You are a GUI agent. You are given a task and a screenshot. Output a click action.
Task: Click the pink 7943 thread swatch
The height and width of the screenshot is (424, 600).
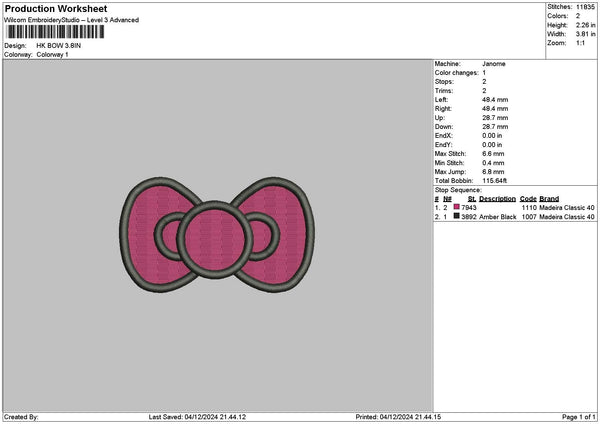pos(457,207)
